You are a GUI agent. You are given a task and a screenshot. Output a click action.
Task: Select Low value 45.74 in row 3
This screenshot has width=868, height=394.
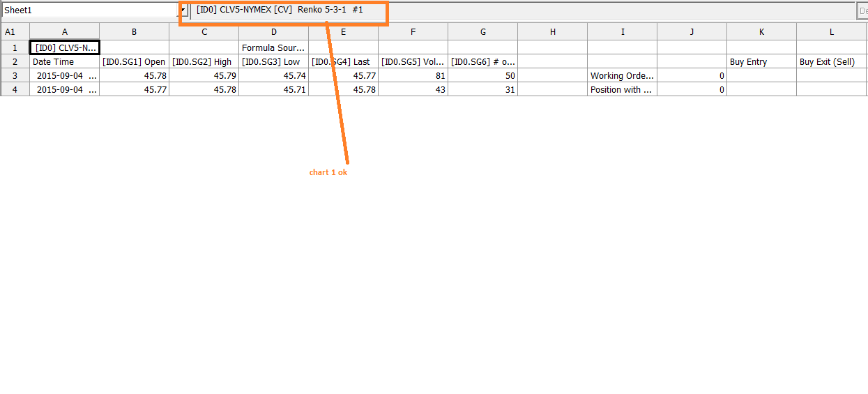tap(274, 75)
